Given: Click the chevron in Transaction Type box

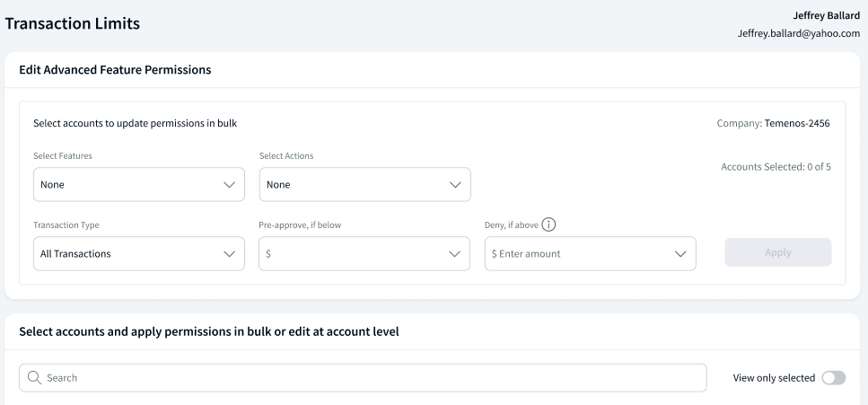Looking at the screenshot, I should [229, 254].
